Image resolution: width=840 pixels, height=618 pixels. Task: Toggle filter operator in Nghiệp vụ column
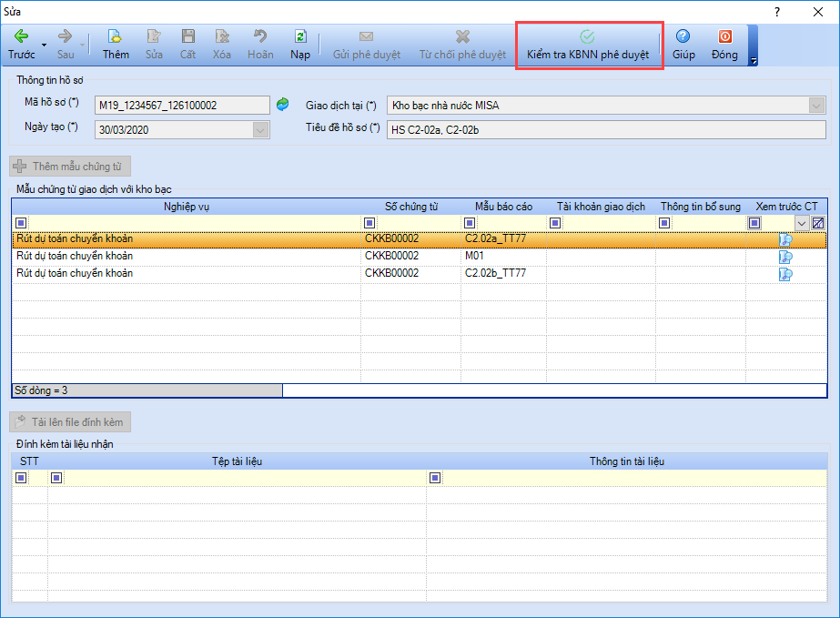pyautogui.click(x=21, y=223)
